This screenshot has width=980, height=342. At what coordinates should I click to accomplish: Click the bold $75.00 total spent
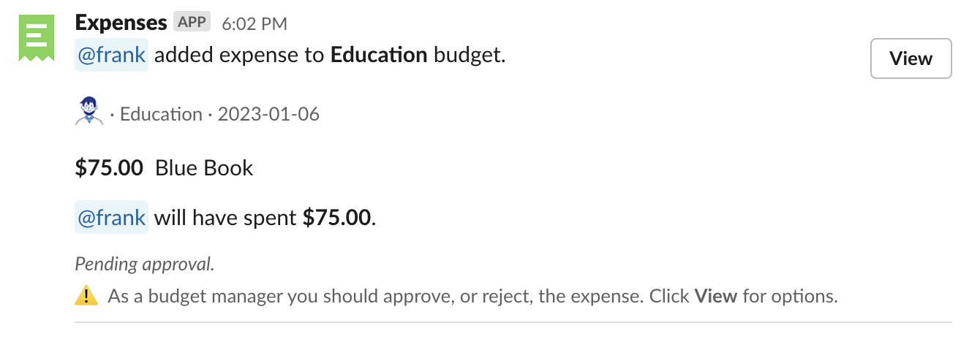click(336, 217)
